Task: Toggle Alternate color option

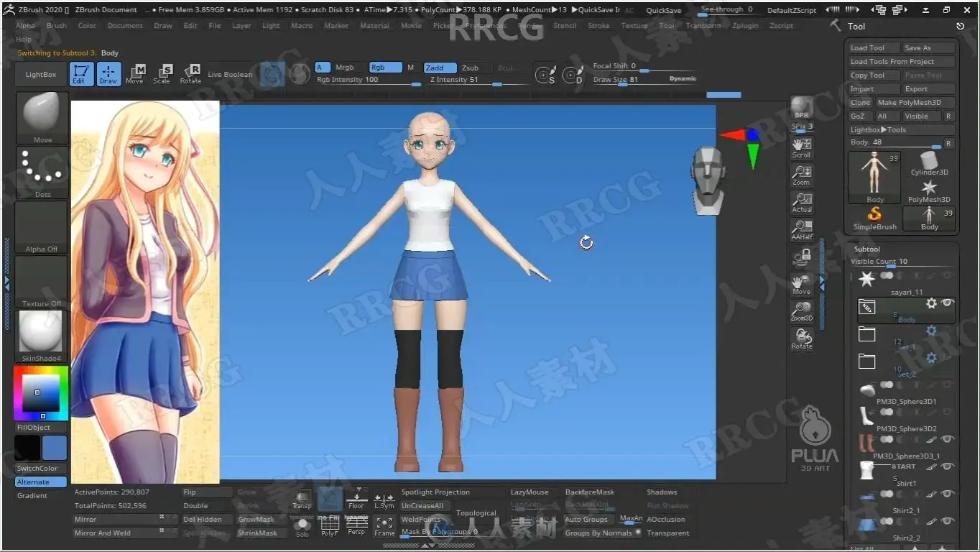Action: (41, 482)
